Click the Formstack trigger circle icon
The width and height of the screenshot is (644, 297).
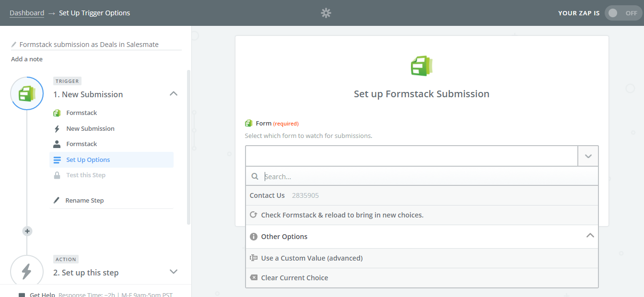(x=27, y=93)
